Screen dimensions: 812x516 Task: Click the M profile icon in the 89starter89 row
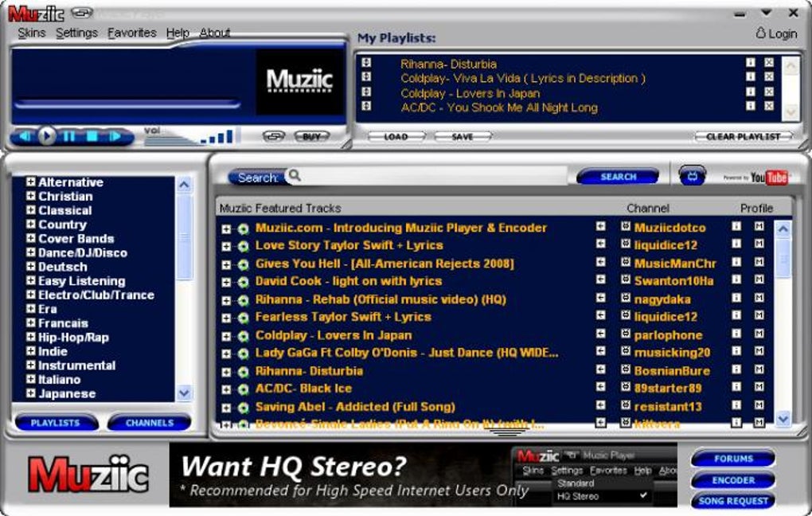(759, 387)
